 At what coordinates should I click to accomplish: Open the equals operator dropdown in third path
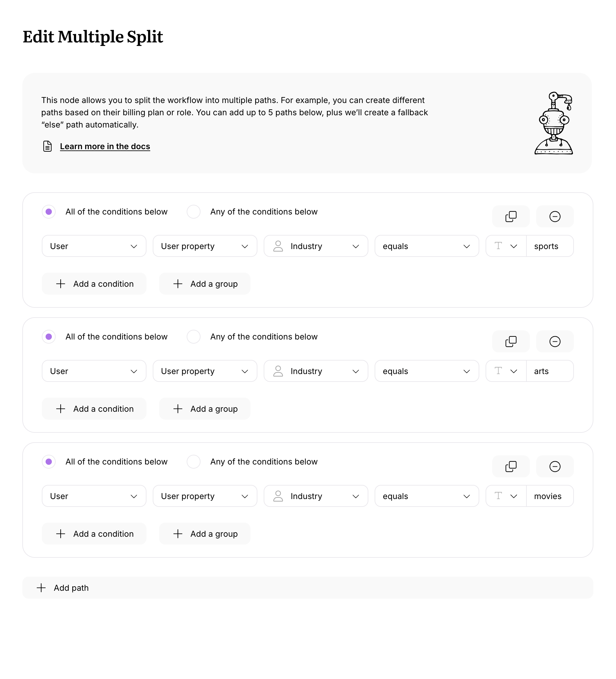(426, 496)
